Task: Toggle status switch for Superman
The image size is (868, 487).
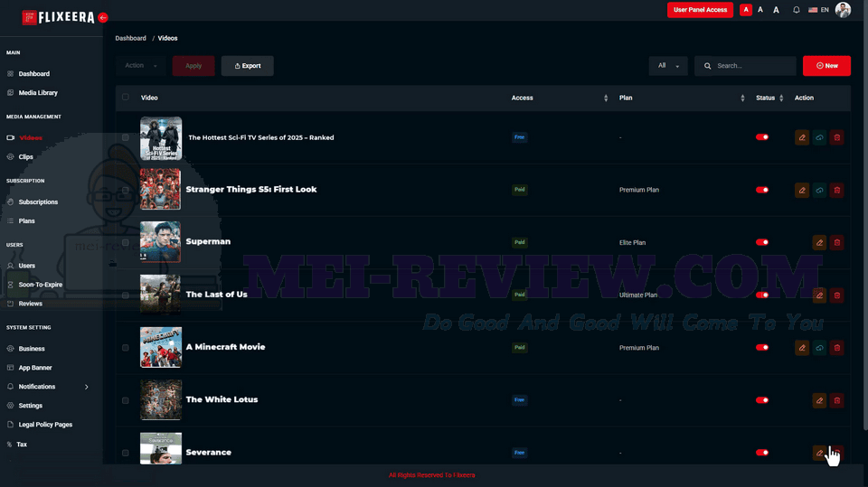Action: 762,242
